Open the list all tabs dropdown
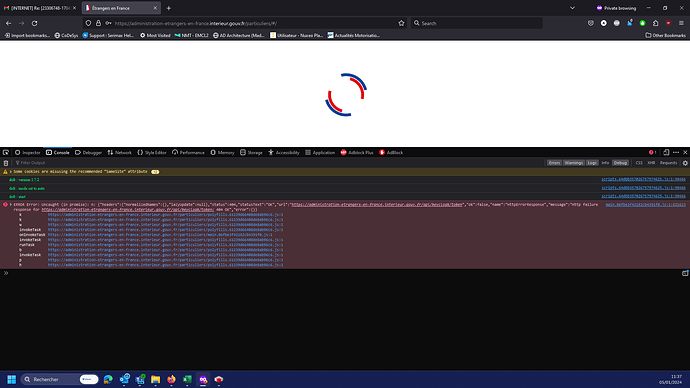Screen dimensions: 690x388 coord(572,8)
